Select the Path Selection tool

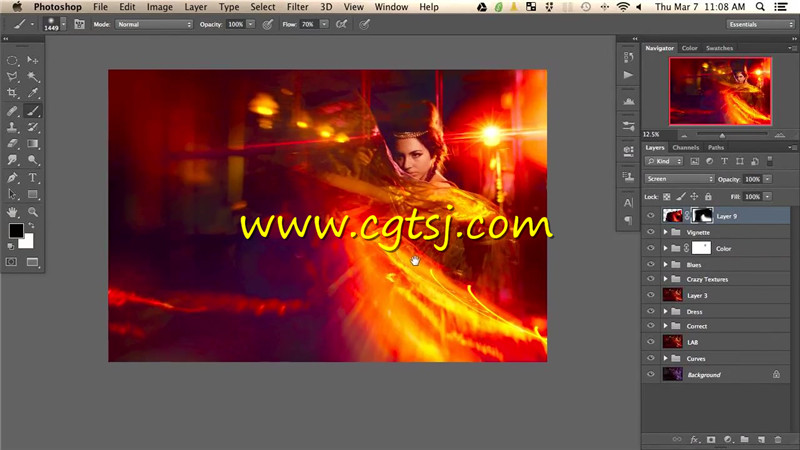pyautogui.click(x=12, y=194)
